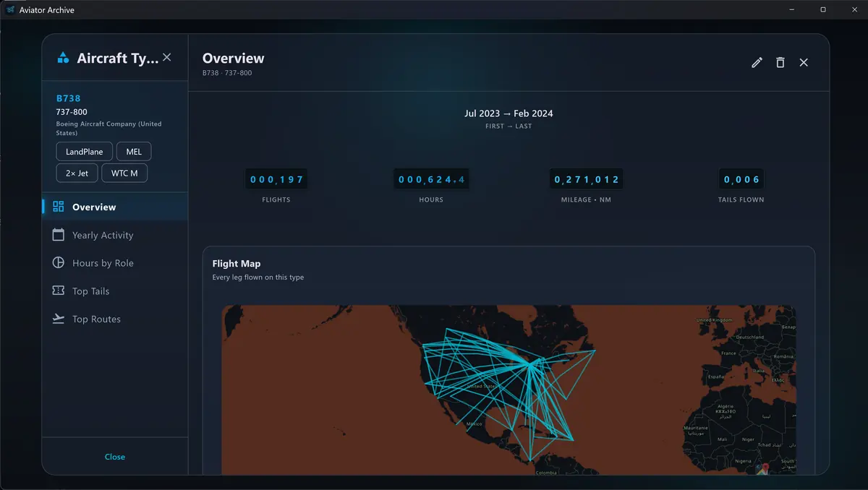Click the Aircraft Type shapes icon

tap(63, 58)
